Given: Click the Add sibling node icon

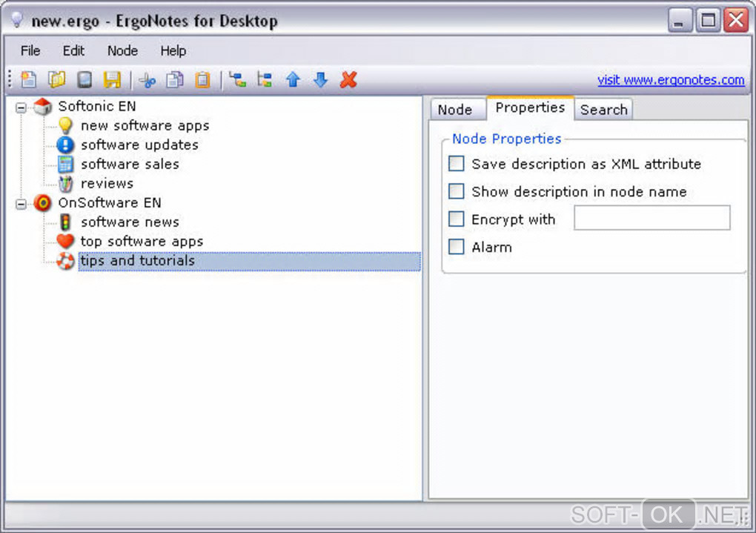Looking at the screenshot, I should click(x=265, y=79).
